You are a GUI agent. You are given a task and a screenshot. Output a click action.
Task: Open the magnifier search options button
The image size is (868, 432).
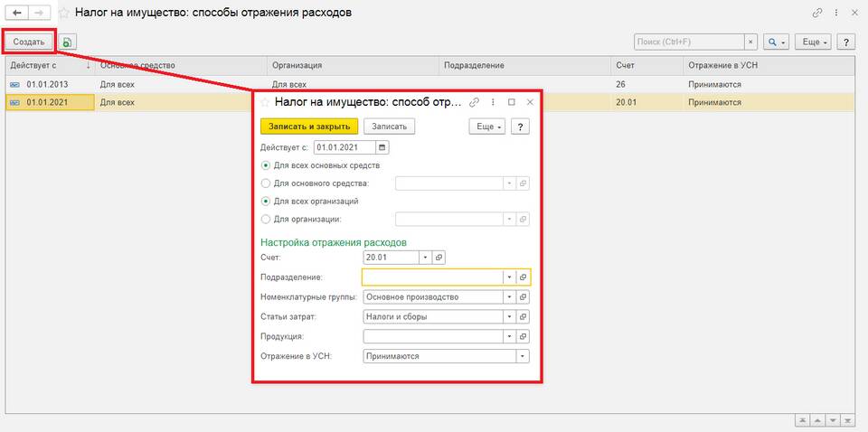(776, 42)
